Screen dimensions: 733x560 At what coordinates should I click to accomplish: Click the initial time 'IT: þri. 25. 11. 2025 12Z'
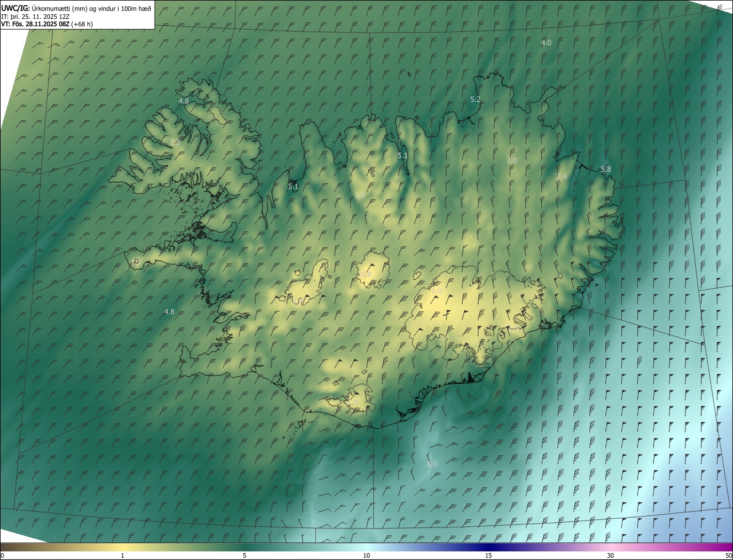point(36,17)
